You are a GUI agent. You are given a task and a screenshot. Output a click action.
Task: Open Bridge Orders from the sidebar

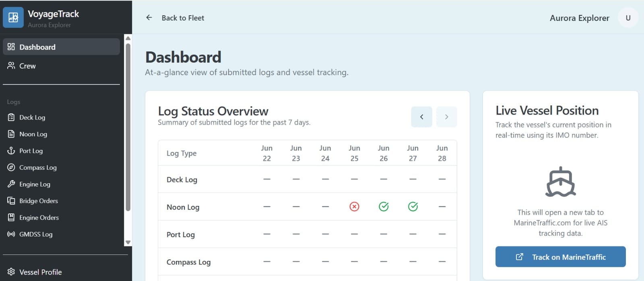(x=39, y=201)
